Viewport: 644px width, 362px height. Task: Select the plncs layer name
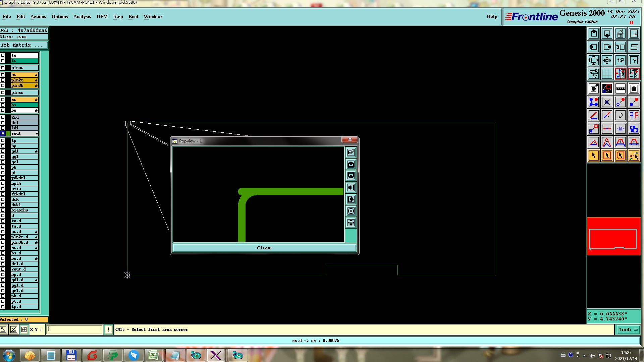[x=24, y=68]
